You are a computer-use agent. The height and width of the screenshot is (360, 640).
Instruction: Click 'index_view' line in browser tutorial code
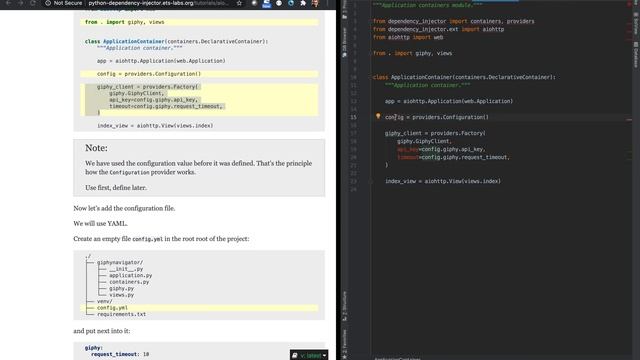tap(155, 126)
